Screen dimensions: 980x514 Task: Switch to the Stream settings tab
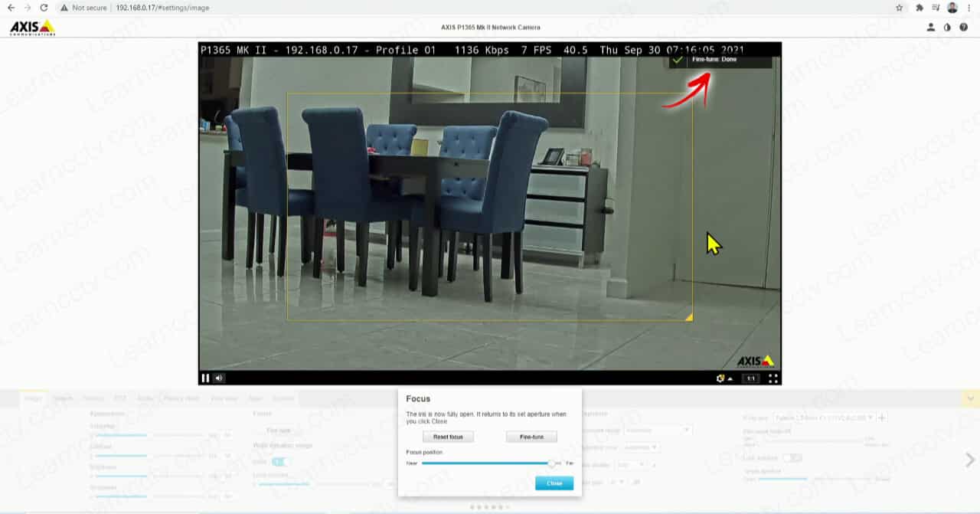point(63,398)
